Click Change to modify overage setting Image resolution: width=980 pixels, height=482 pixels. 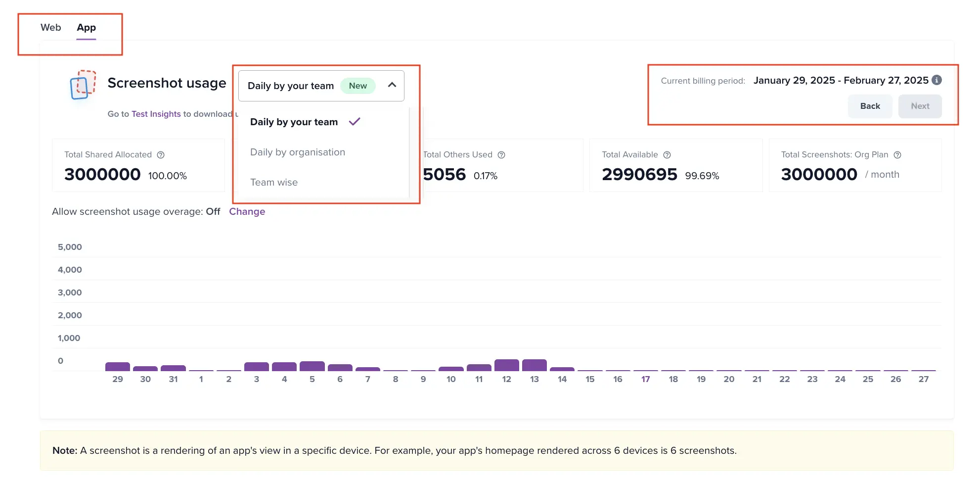pos(247,212)
